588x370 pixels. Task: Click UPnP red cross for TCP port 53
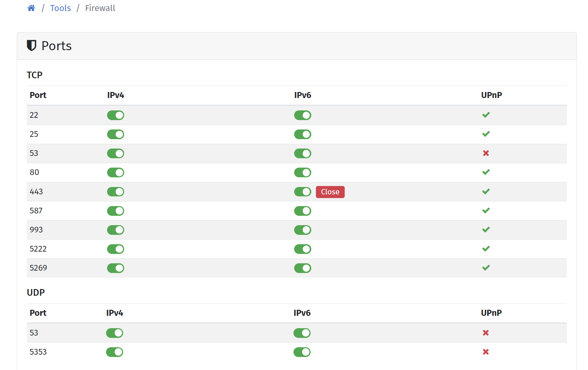(486, 153)
